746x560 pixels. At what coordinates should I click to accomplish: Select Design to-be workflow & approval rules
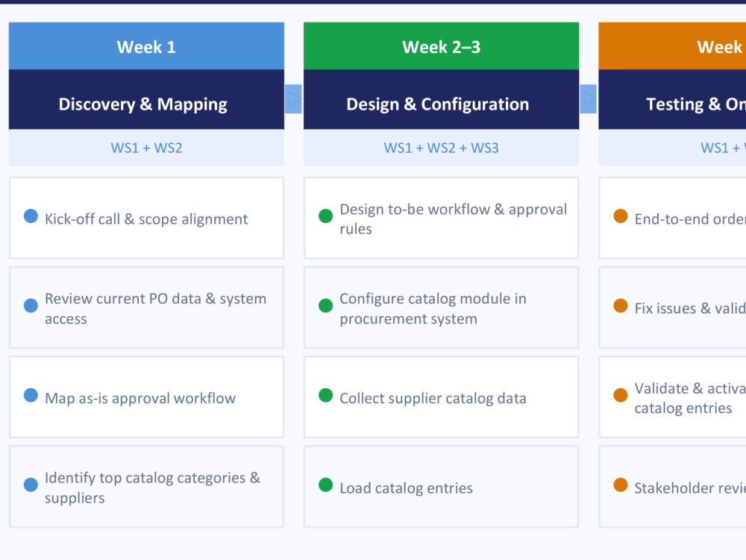[x=441, y=218]
